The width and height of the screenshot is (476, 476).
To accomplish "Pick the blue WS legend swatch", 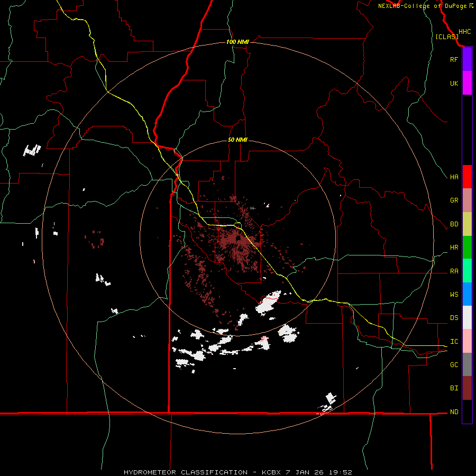I will [467, 294].
